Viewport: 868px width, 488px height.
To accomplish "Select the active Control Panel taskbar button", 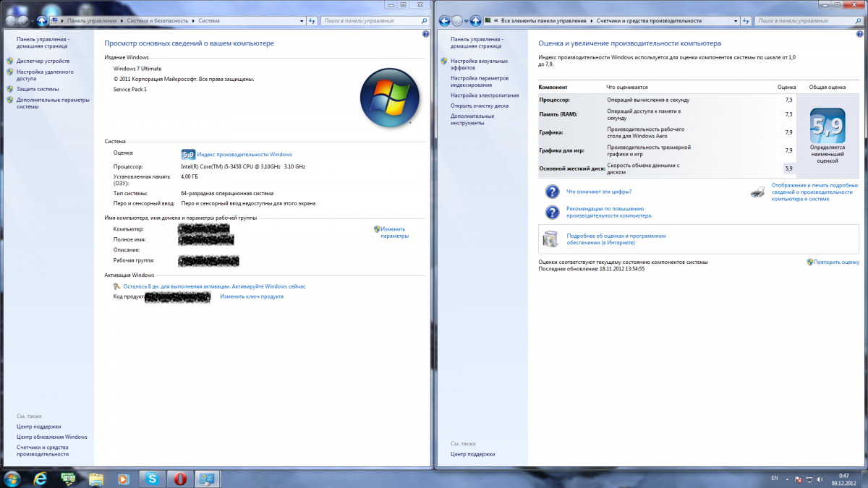I will click(206, 479).
